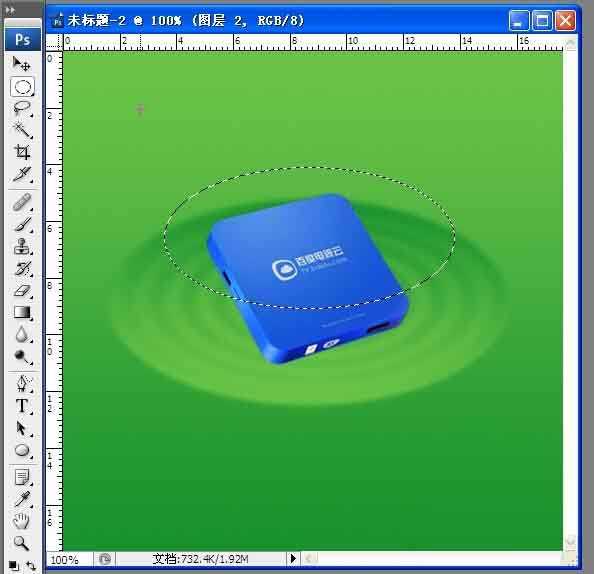The image size is (594, 574).
Task: Swap foreground and background colors
Action: point(31,566)
